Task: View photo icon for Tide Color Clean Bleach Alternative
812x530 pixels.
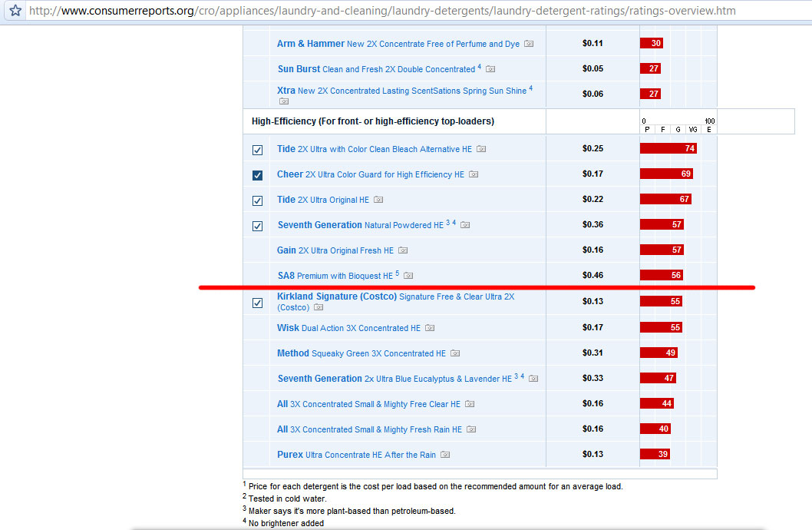Action: (481, 149)
